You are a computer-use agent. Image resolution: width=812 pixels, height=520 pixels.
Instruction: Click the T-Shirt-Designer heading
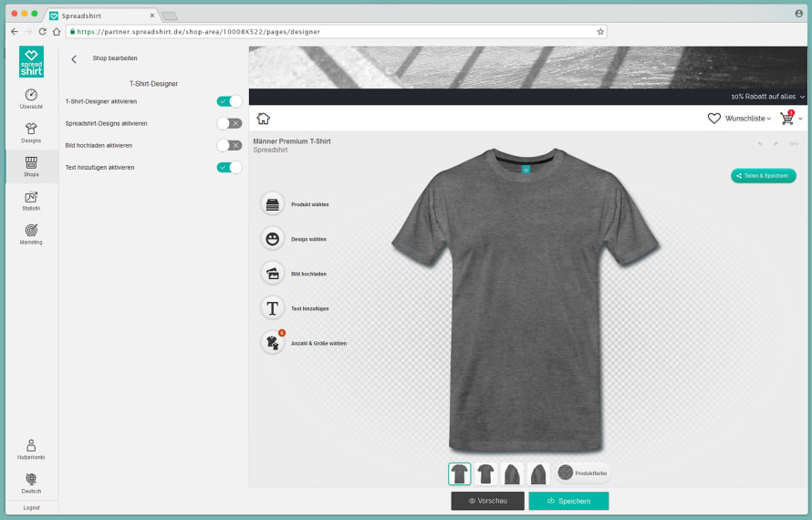point(154,83)
